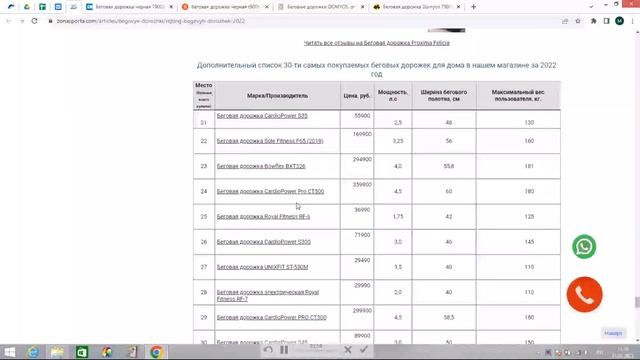Click the 'Ширина бегового полотна, см' header
Viewport: 640px width, 360px height.
click(444, 96)
